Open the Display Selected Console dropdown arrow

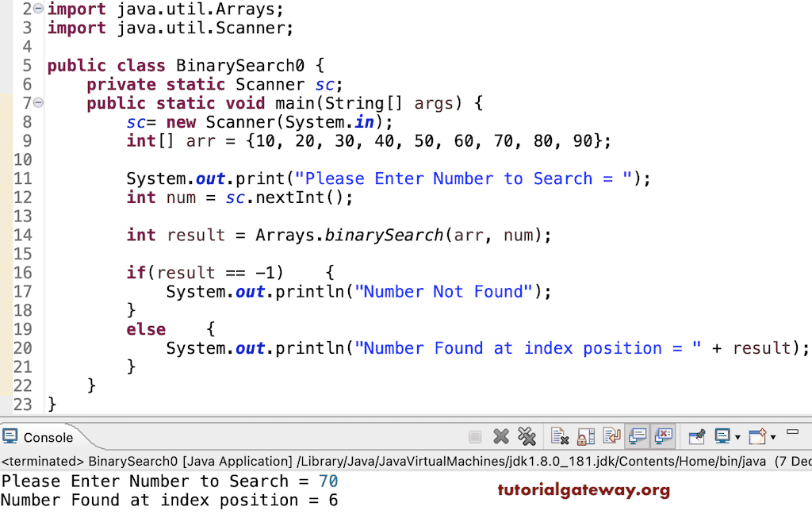tap(736, 435)
